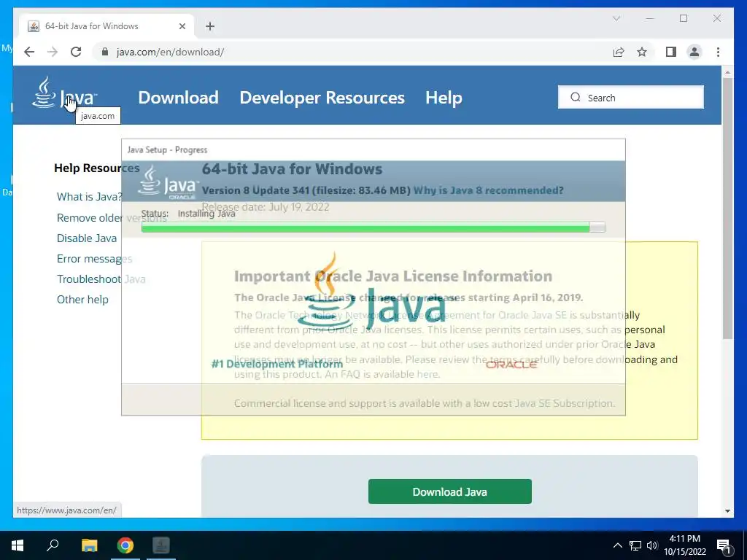This screenshot has width=747, height=560.
Task: Click the Help Resources heading
Action: point(97,168)
